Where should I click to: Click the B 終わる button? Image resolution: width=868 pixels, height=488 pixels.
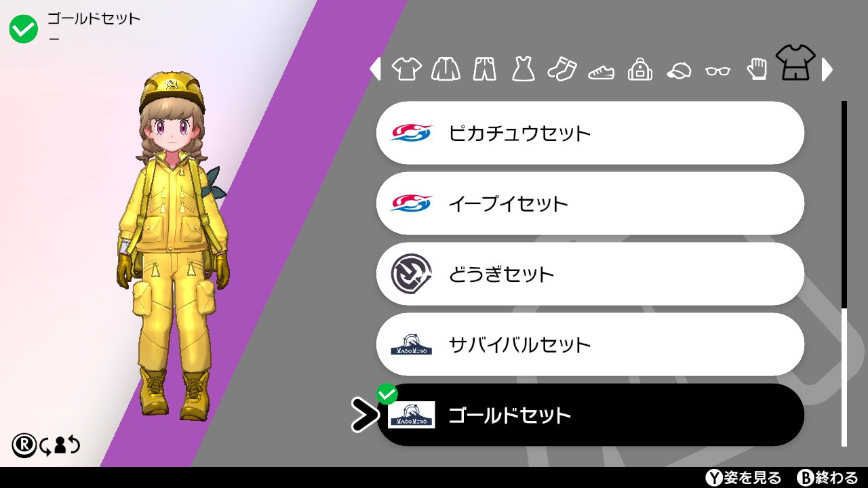(x=827, y=478)
